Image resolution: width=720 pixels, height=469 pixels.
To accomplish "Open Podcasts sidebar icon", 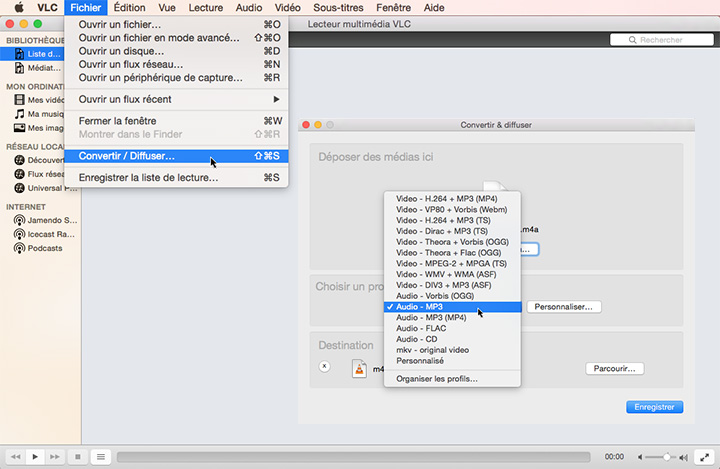I will point(19,248).
